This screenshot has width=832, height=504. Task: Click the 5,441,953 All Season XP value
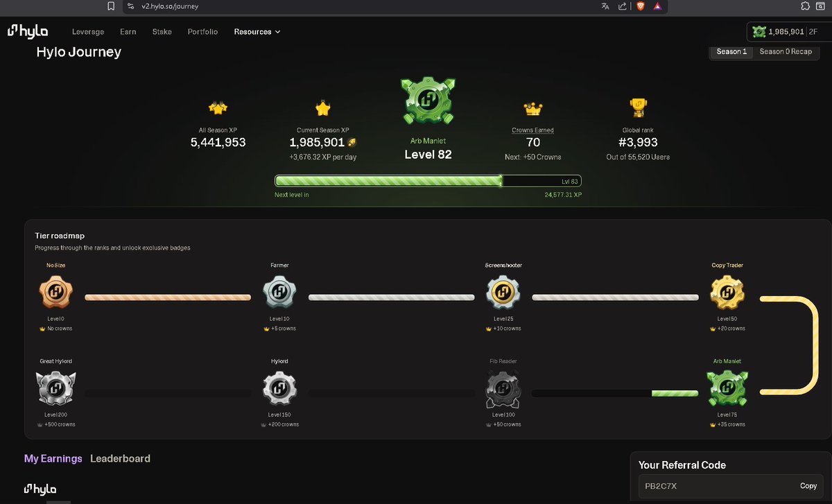(218, 143)
